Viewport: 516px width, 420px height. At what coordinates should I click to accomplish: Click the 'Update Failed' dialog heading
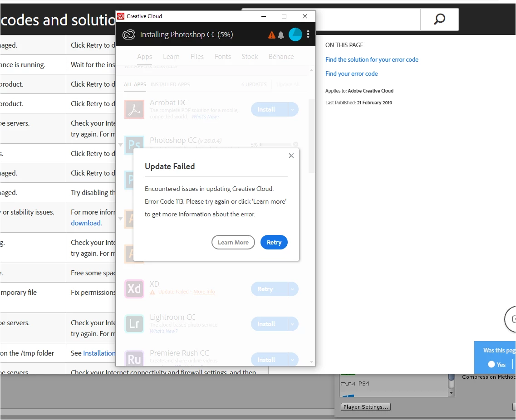(x=170, y=166)
